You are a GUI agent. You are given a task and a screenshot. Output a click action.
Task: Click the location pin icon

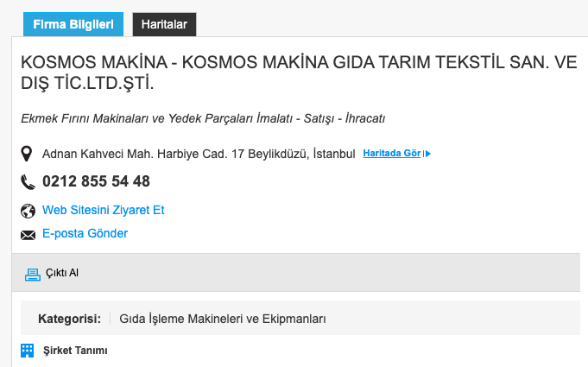pyautogui.click(x=28, y=154)
